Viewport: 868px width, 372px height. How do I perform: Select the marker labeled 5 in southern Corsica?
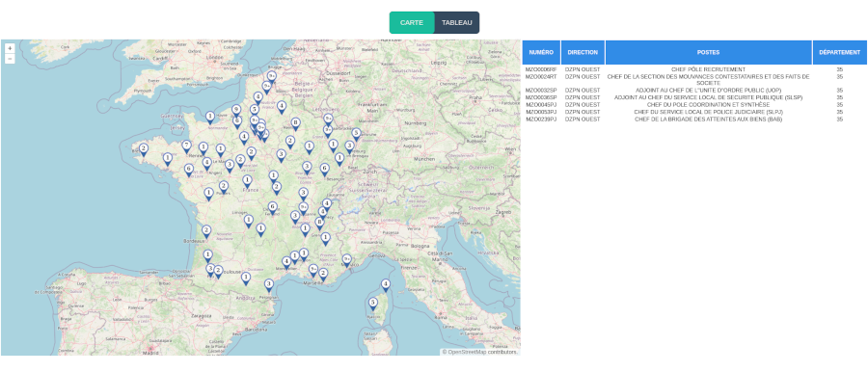click(373, 304)
